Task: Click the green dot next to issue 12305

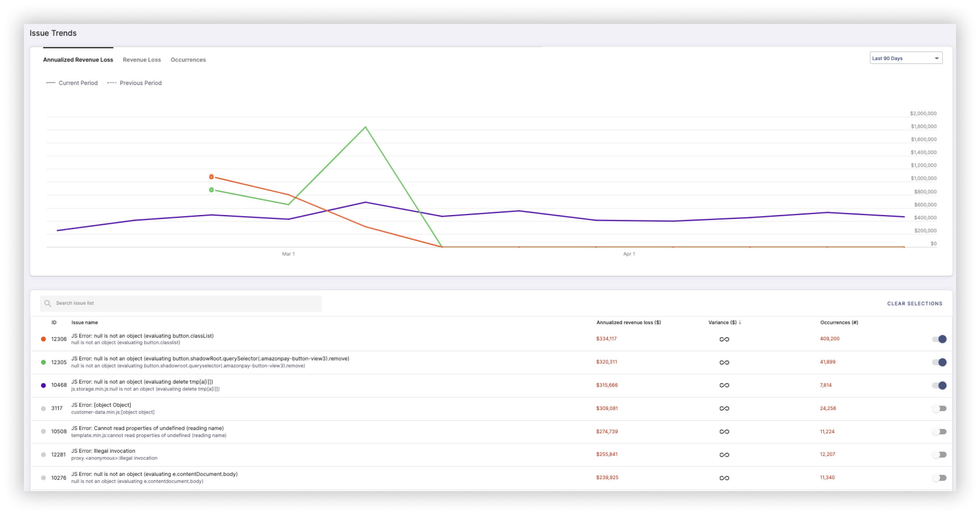Action: tap(43, 362)
